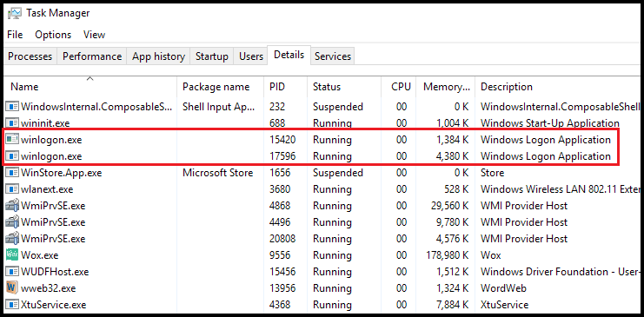
Task: Switch to the Startup tab
Action: [x=211, y=56]
